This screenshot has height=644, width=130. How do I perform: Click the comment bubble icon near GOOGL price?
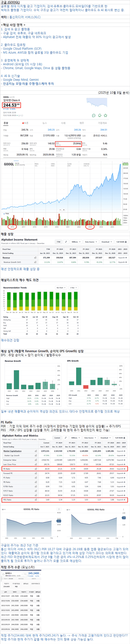94,116
